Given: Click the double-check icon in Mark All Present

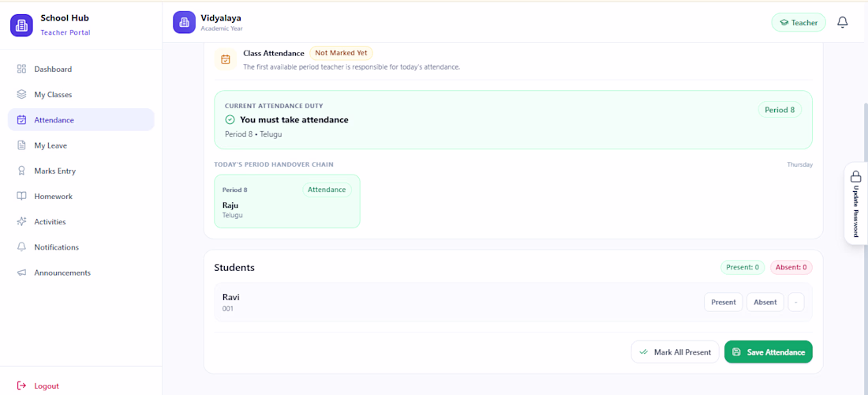Looking at the screenshot, I should (643, 352).
